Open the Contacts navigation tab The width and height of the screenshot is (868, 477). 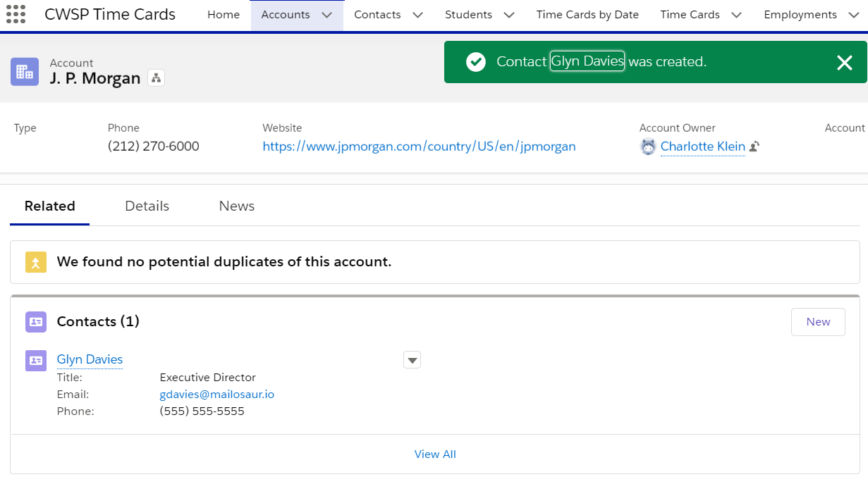377,15
